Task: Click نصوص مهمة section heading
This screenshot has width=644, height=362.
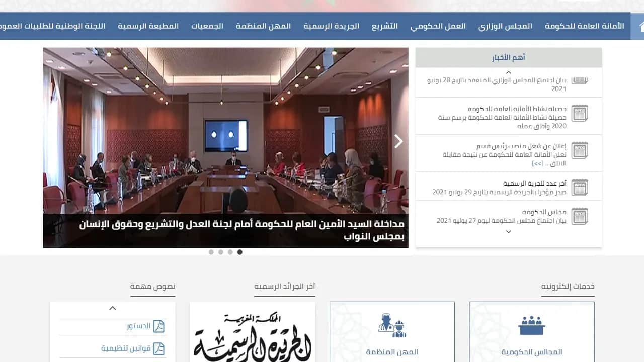Action: click(x=153, y=286)
